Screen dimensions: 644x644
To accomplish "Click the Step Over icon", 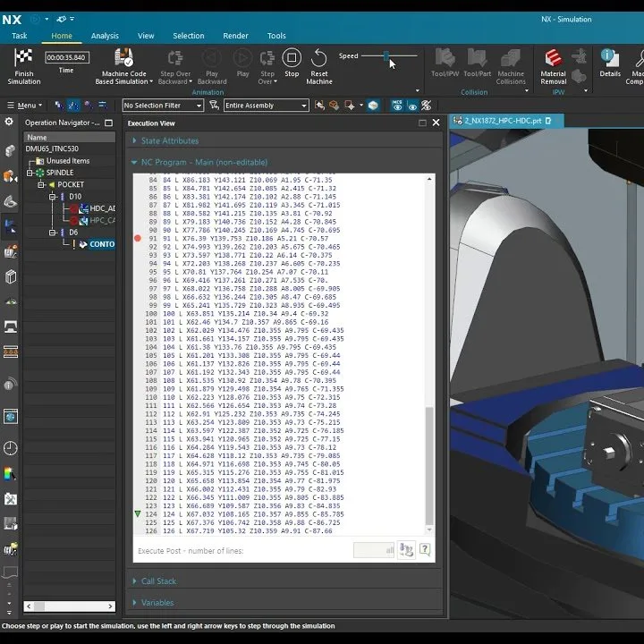I will point(267,58).
